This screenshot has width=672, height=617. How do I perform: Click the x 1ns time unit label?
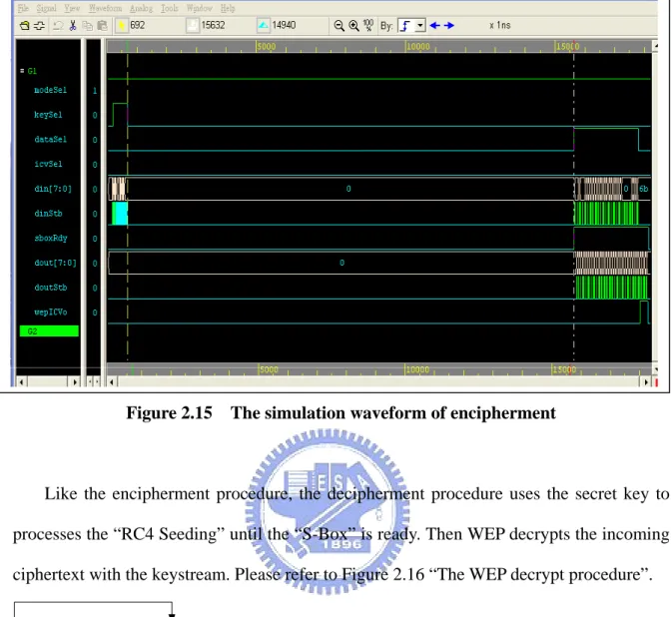point(499,25)
